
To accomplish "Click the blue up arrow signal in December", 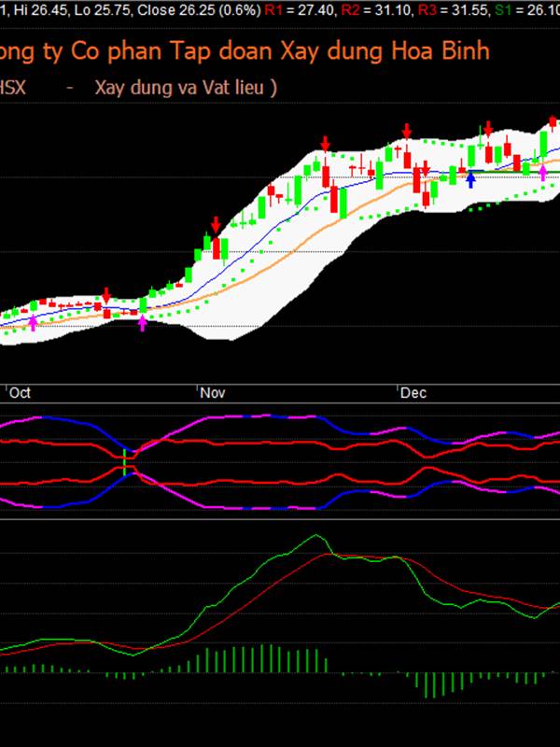I will click(470, 179).
